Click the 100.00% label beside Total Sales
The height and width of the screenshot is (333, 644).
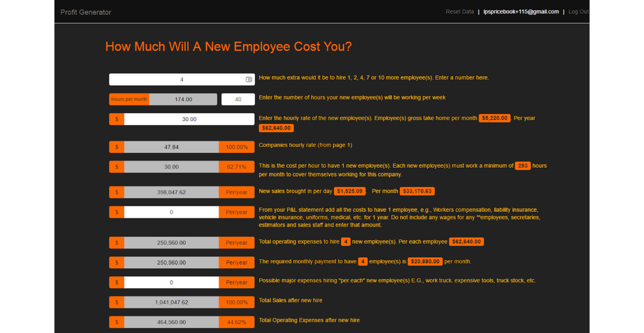point(237,302)
